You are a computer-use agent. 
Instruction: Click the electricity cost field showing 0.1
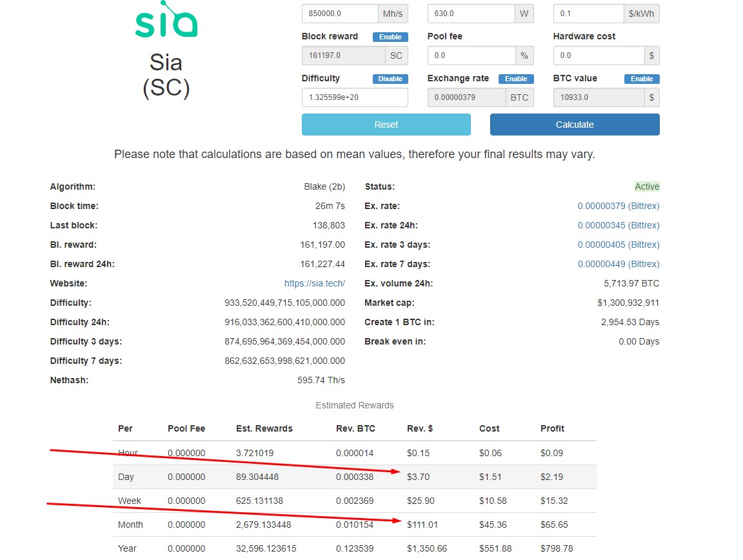coord(588,14)
